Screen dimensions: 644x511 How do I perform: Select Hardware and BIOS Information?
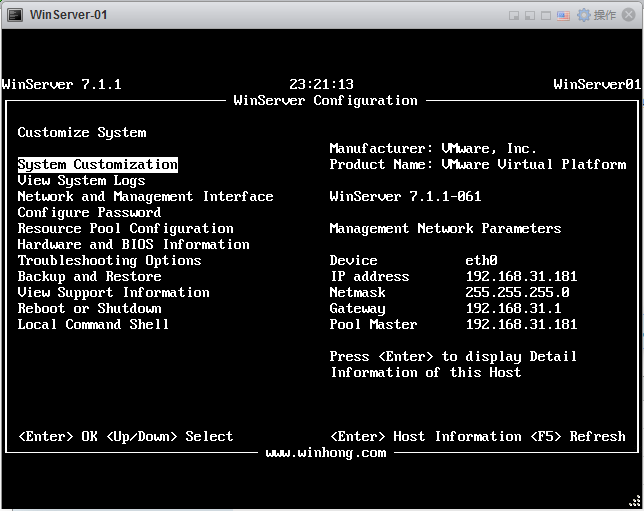coord(133,244)
